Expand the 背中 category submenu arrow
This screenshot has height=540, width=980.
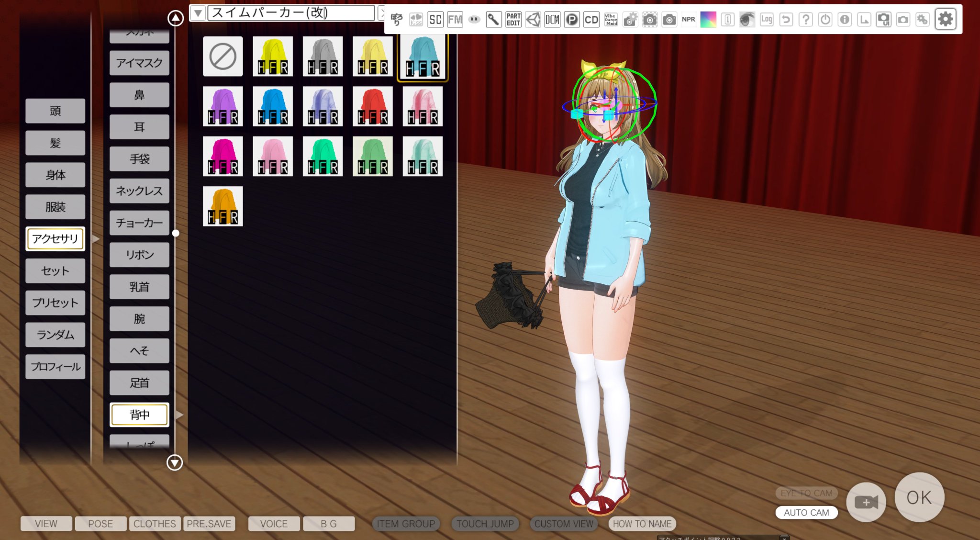pyautogui.click(x=180, y=415)
